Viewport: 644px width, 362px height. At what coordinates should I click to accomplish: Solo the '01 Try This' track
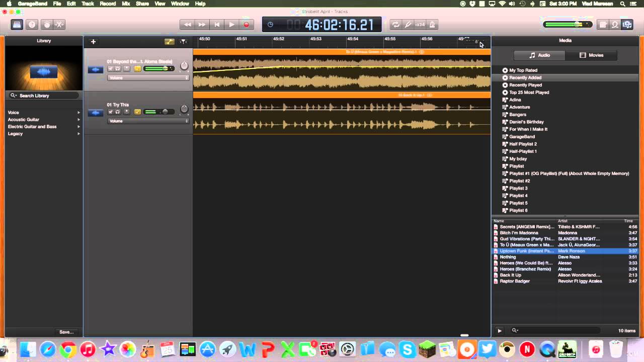pos(118,112)
